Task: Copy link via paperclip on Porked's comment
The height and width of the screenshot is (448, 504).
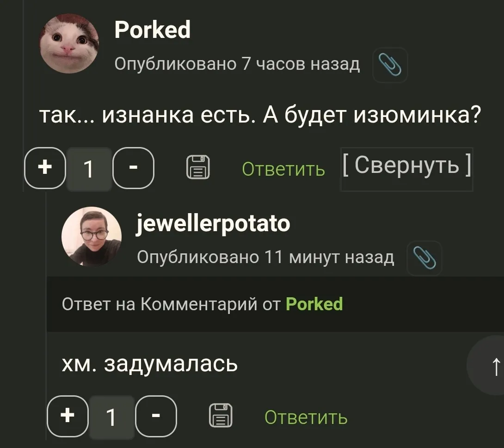Action: [x=390, y=65]
